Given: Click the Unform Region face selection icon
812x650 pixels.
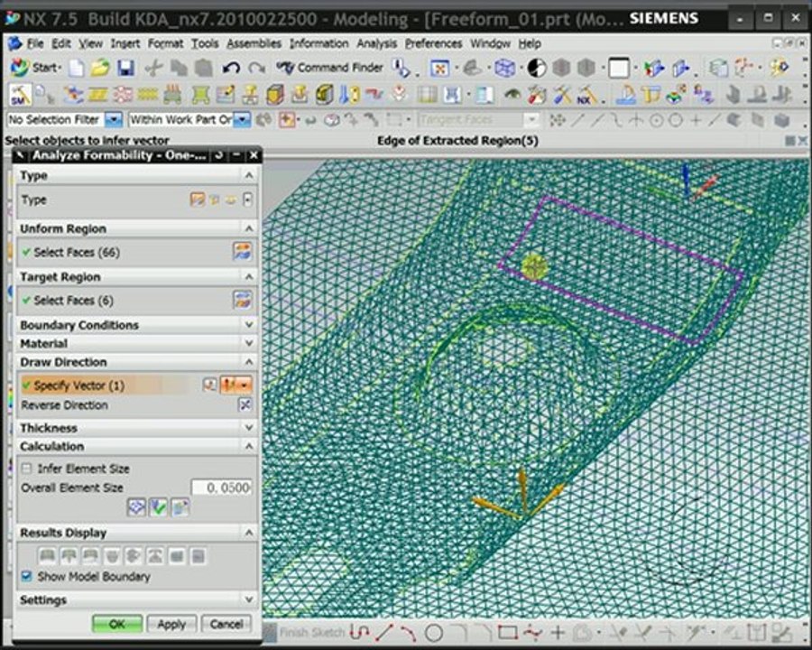Looking at the screenshot, I should [243, 252].
